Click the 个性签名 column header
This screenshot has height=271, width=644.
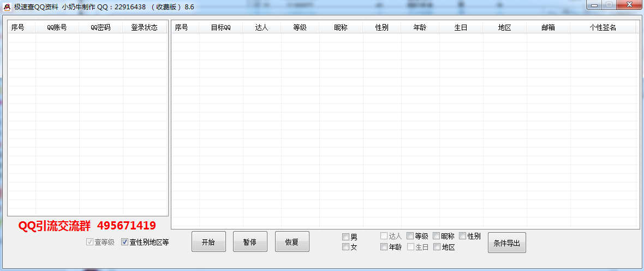[x=603, y=27]
